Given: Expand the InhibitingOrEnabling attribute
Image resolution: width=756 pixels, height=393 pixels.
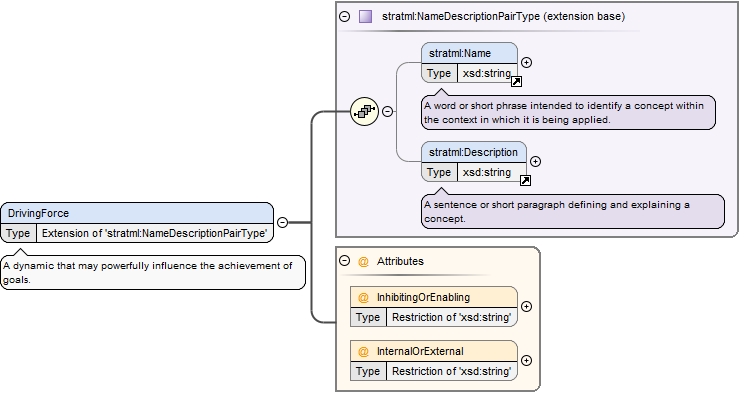Looking at the screenshot, I should click(x=526, y=307).
